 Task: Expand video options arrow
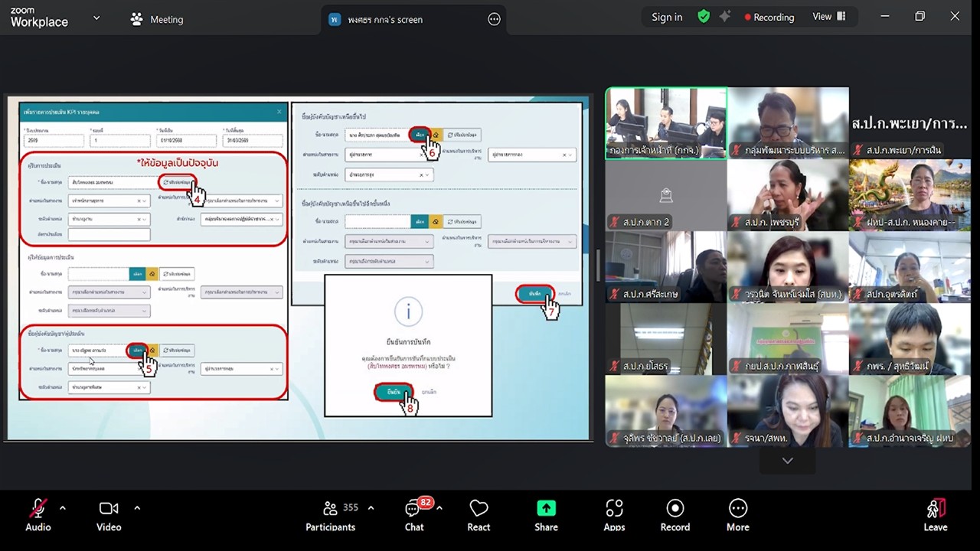[x=137, y=508]
